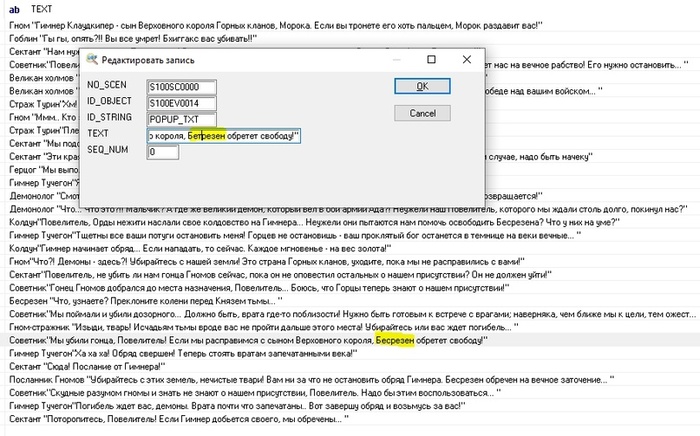The image size is (700, 436).
Task: Select row 'Сектант "Сюда! Послание от Гимнера!'
Action: 350,366
